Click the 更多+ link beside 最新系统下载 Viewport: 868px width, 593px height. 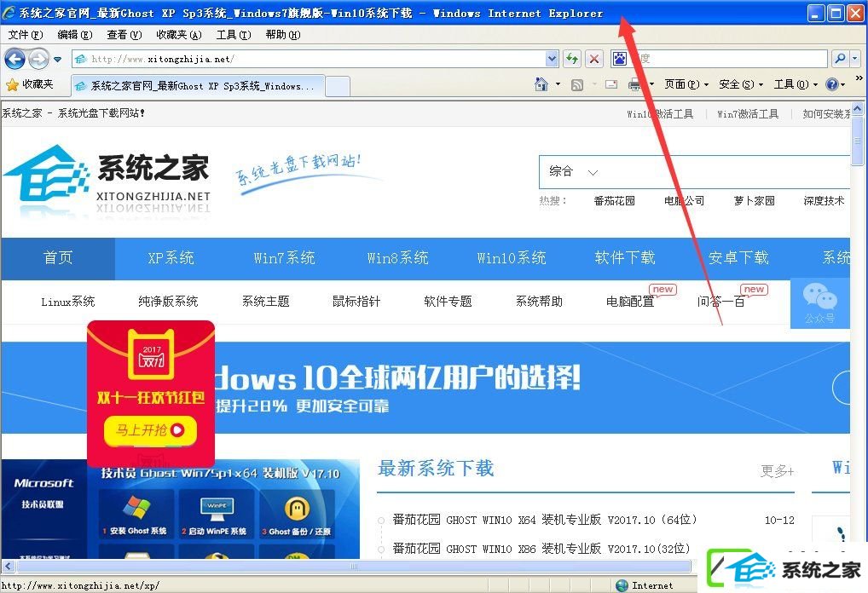[778, 471]
